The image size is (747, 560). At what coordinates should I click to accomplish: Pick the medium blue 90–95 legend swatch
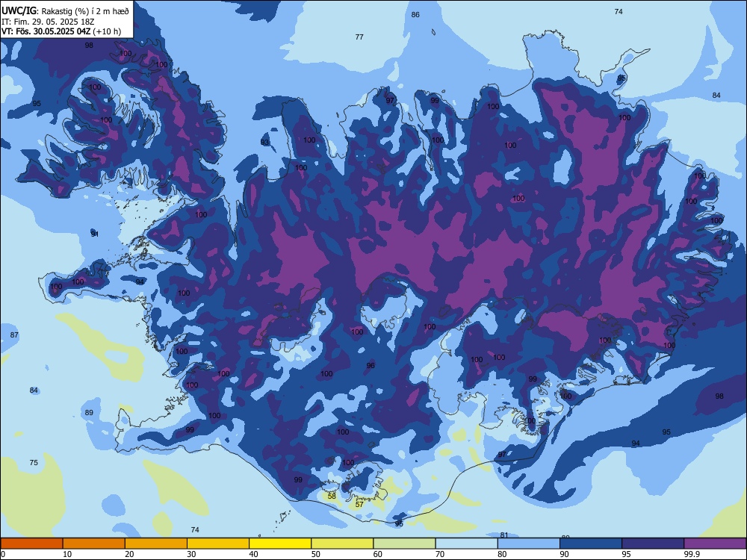click(x=591, y=544)
